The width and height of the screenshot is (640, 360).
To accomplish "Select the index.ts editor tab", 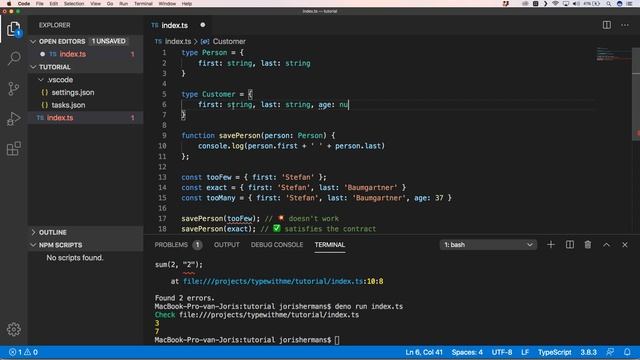I will click(x=175, y=25).
